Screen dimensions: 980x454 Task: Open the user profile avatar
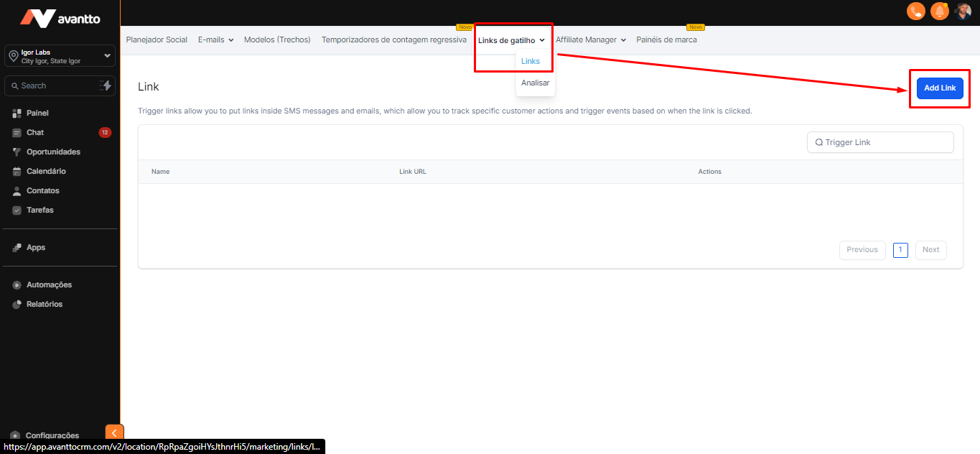[x=963, y=11]
